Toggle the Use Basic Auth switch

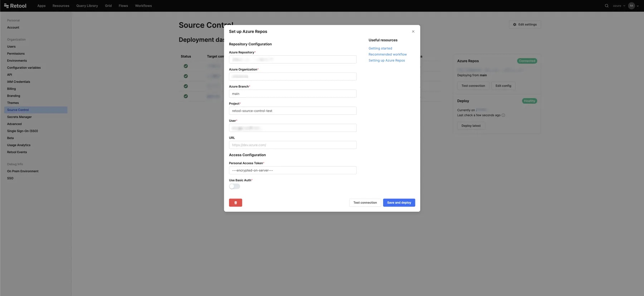[x=234, y=186]
